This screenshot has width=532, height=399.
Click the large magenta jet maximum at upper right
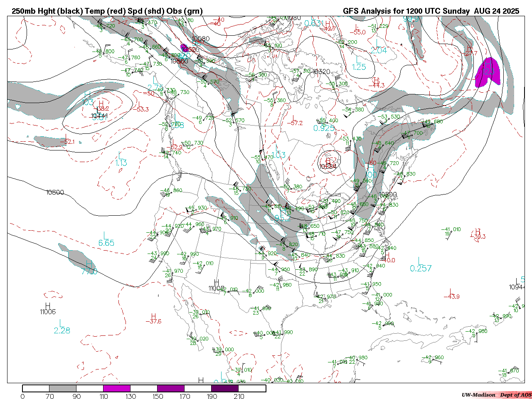pos(488,71)
